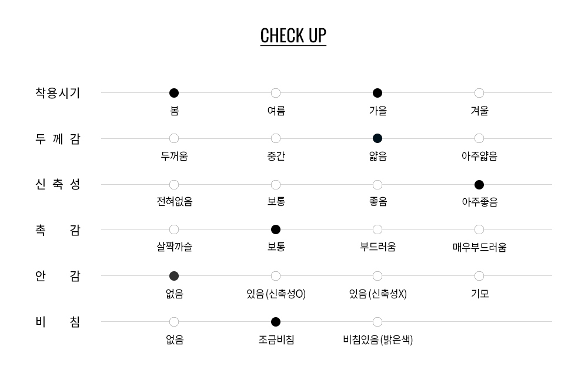Click the filled 조금비침 dot
This screenshot has width=588, height=376.
276,322
